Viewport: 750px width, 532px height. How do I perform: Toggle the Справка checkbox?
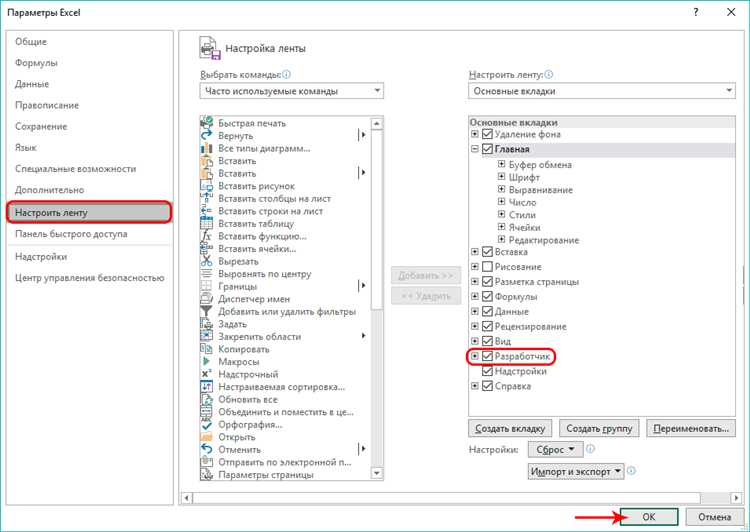(487, 386)
